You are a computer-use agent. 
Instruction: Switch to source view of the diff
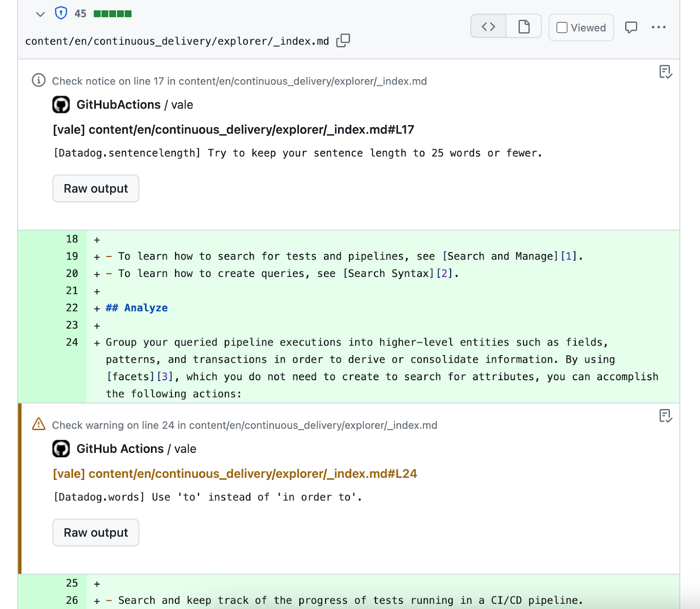tap(488, 26)
